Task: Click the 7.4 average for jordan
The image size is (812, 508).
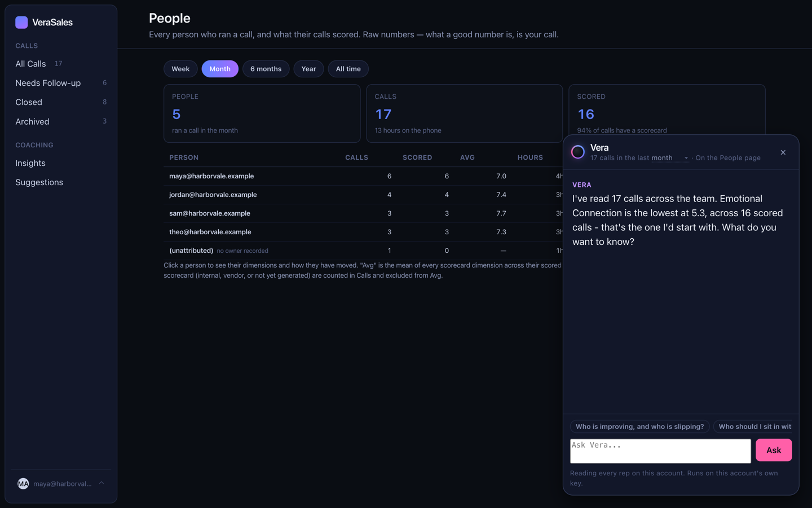Action: click(x=501, y=195)
